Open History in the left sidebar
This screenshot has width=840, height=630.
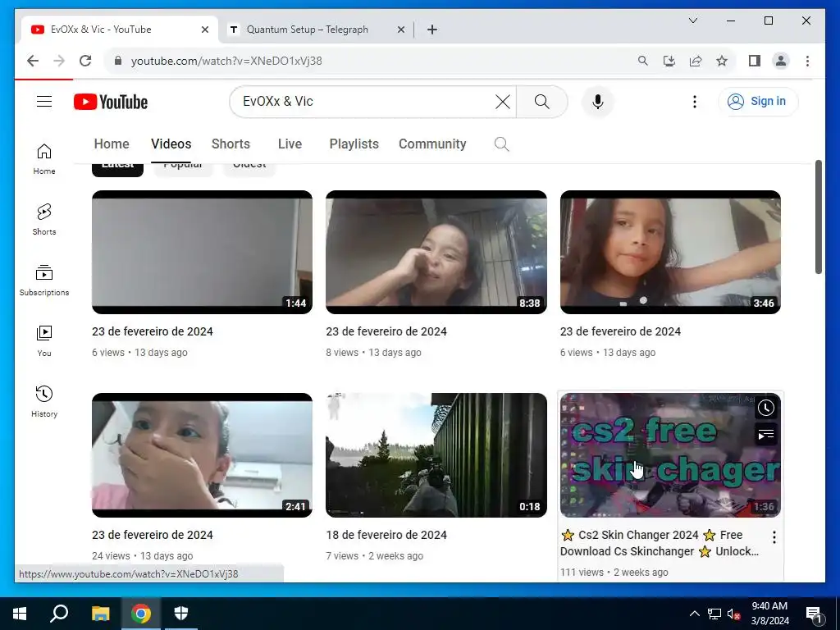click(x=44, y=401)
